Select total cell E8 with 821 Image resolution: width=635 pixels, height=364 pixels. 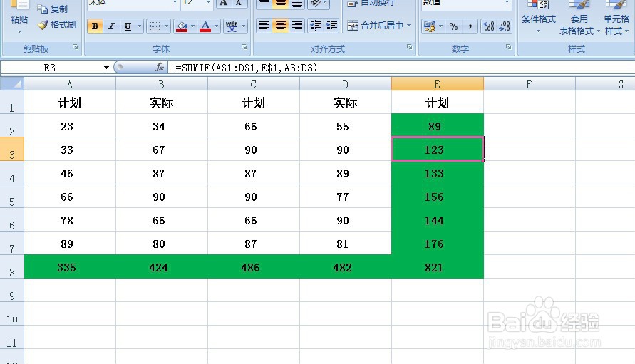[438, 267]
